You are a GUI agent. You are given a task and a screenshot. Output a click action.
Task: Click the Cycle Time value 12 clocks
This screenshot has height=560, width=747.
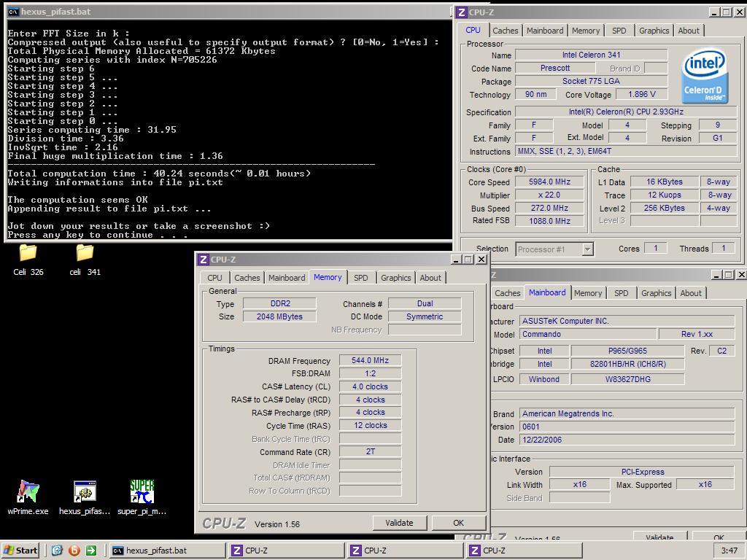(x=370, y=425)
